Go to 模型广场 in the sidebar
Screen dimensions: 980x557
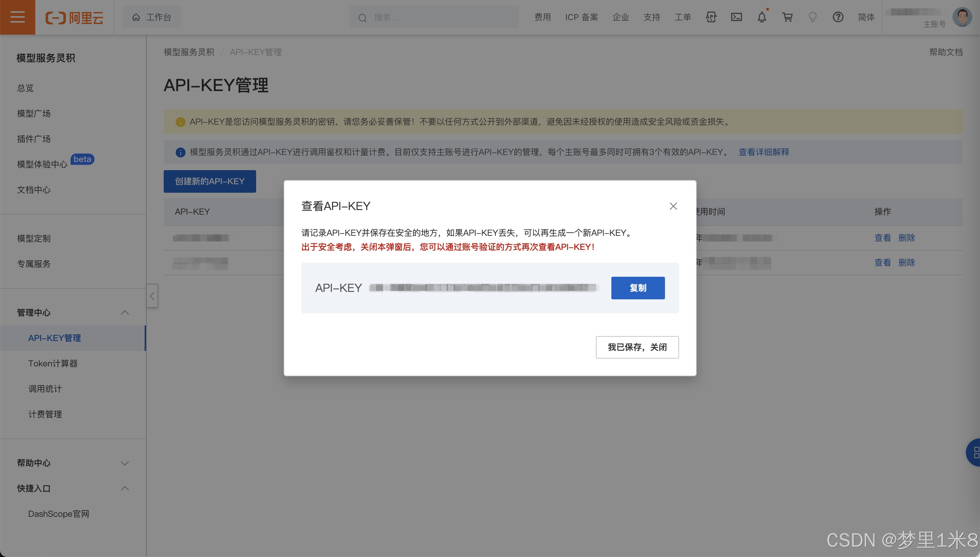pyautogui.click(x=34, y=114)
